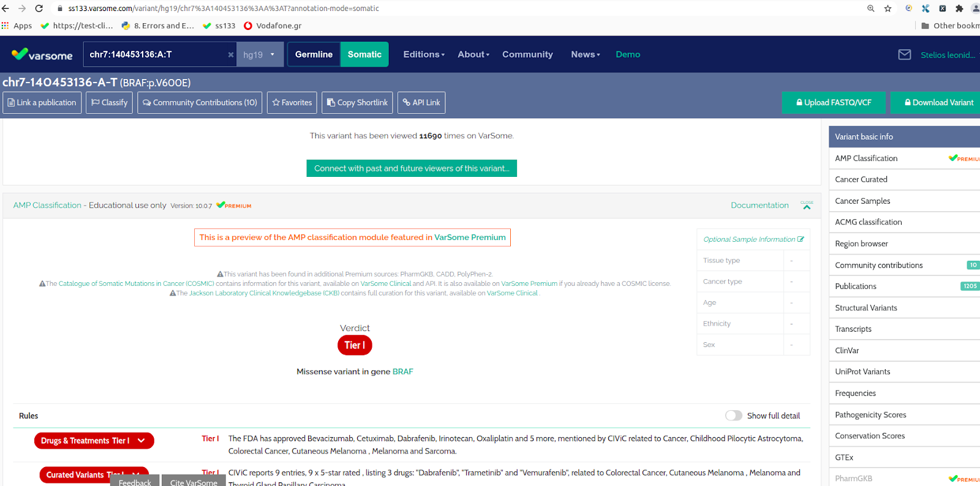
Task: Toggle Show full detail switch
Action: tap(733, 416)
